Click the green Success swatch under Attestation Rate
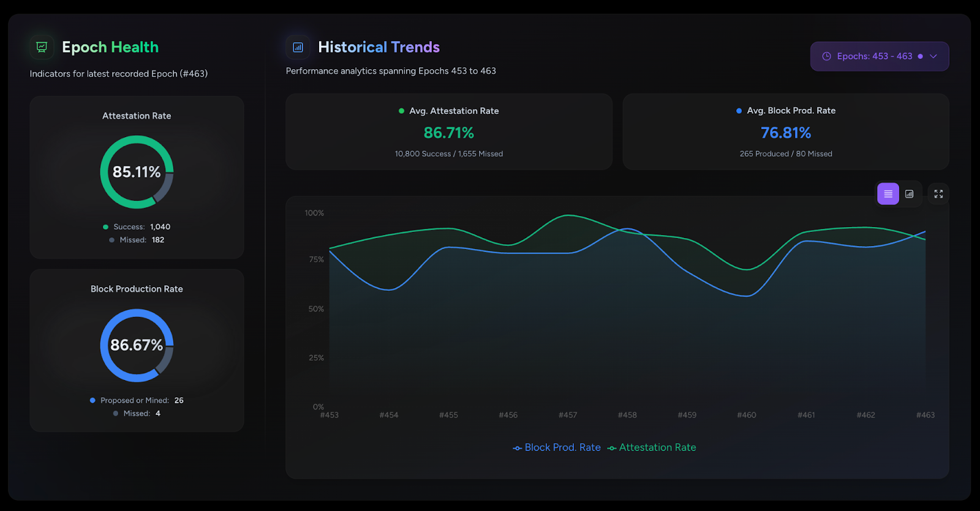Viewport: 980px width, 511px height. click(105, 227)
